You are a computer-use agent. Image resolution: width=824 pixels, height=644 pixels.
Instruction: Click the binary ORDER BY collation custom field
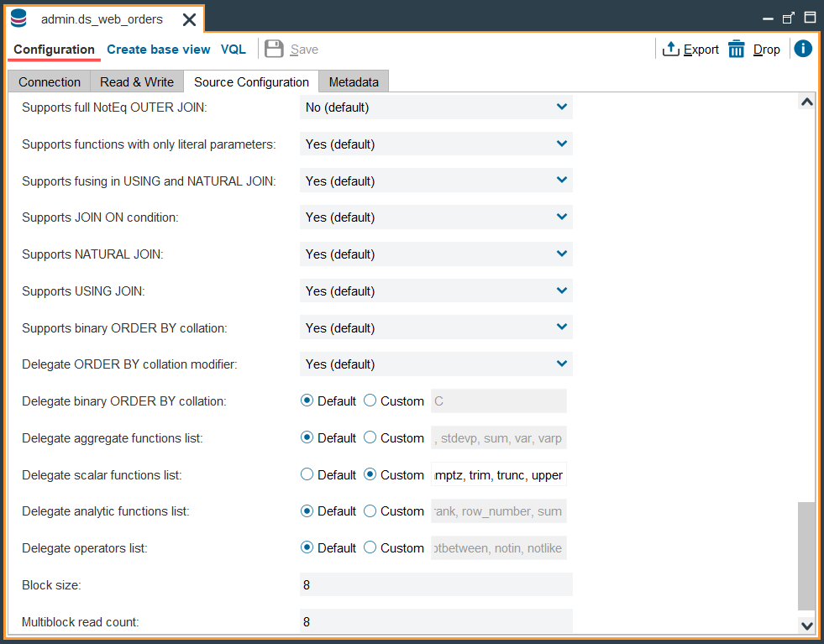499,401
